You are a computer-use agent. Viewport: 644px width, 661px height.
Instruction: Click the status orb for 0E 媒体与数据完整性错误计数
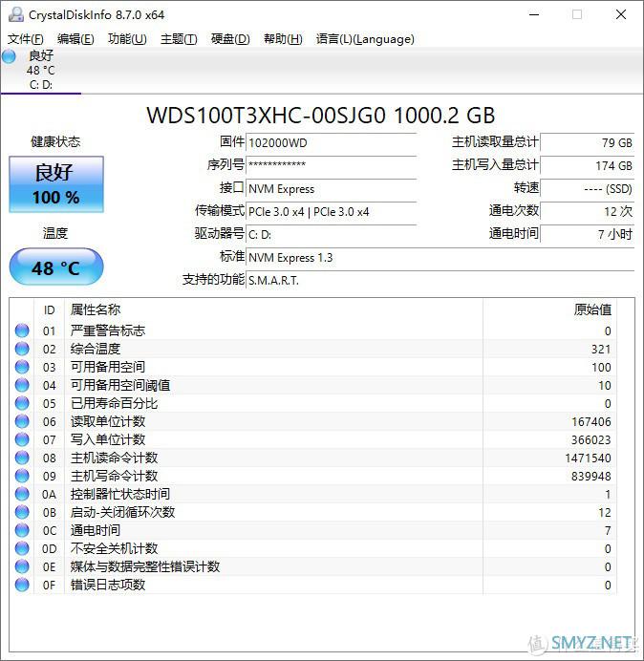(22, 566)
